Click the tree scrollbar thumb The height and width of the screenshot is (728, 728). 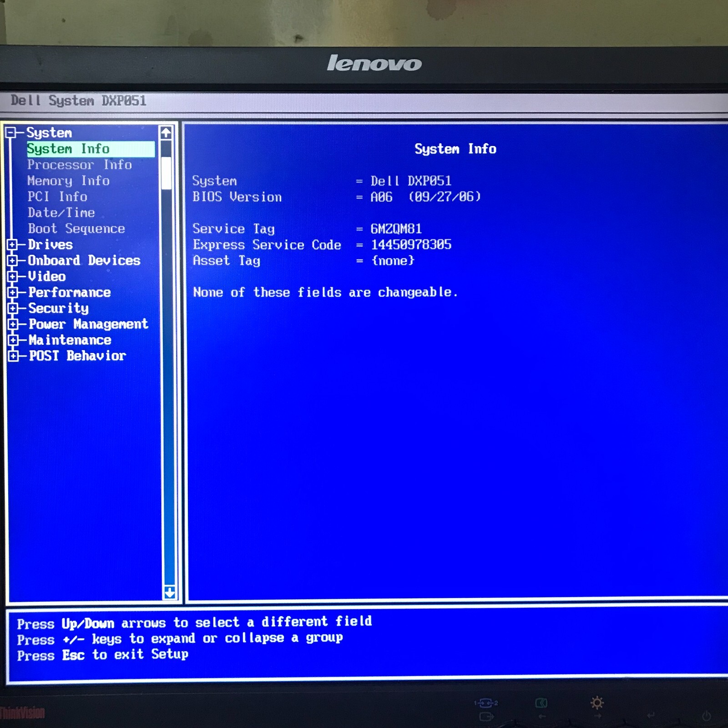pyautogui.click(x=167, y=173)
